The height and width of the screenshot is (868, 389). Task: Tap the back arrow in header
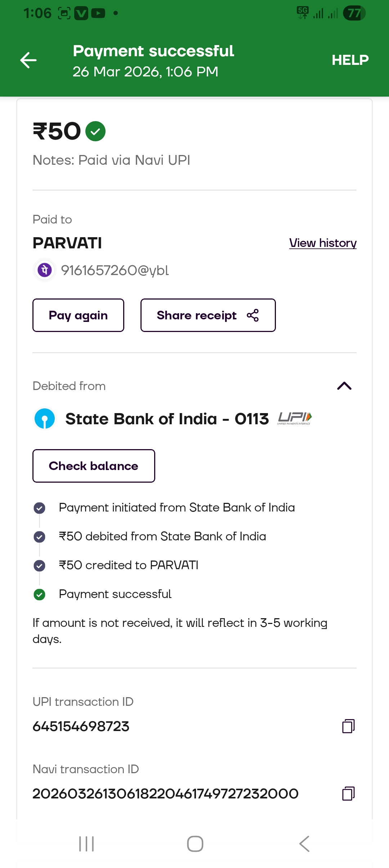pyautogui.click(x=28, y=60)
